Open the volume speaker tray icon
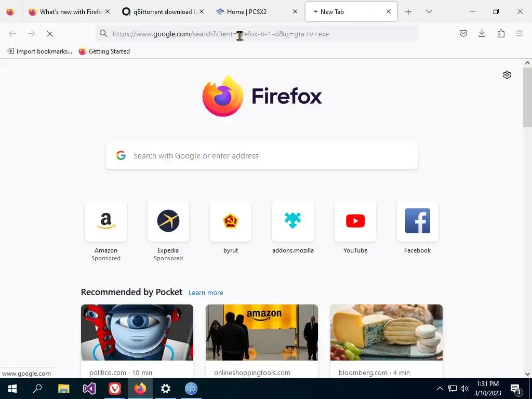532x399 pixels. pyautogui.click(x=464, y=389)
